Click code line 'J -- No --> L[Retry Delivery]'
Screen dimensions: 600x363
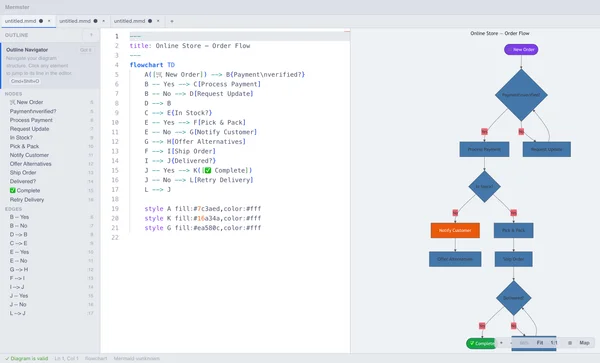coord(199,180)
